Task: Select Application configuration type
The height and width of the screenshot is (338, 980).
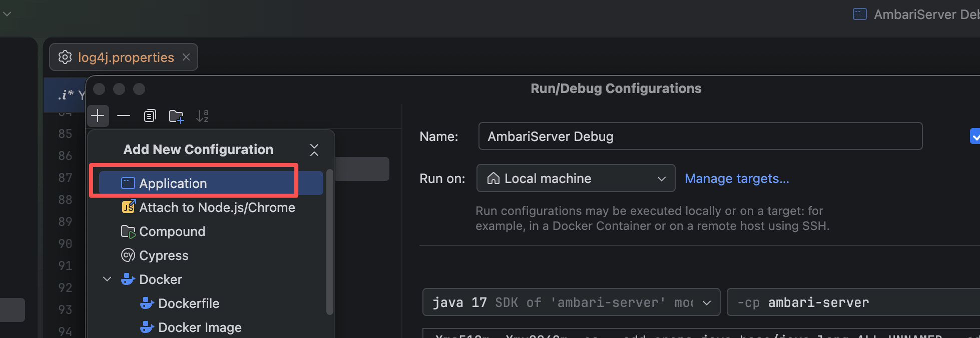Action: coord(173,183)
